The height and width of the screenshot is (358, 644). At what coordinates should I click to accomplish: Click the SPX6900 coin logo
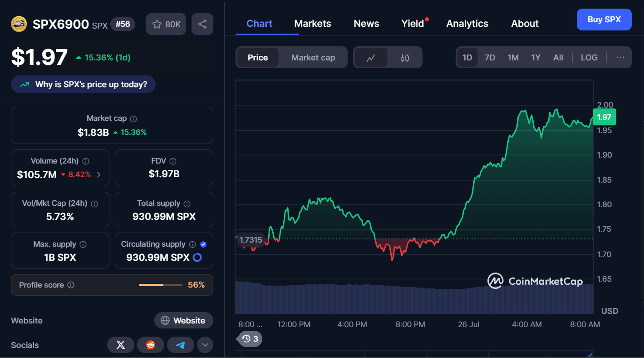pos(19,24)
